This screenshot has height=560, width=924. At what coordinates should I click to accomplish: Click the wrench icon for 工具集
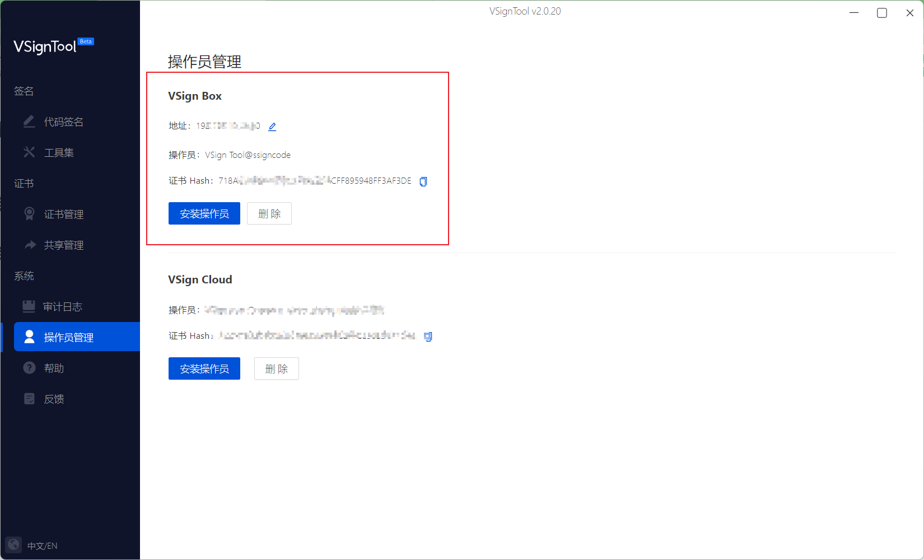[x=29, y=152]
